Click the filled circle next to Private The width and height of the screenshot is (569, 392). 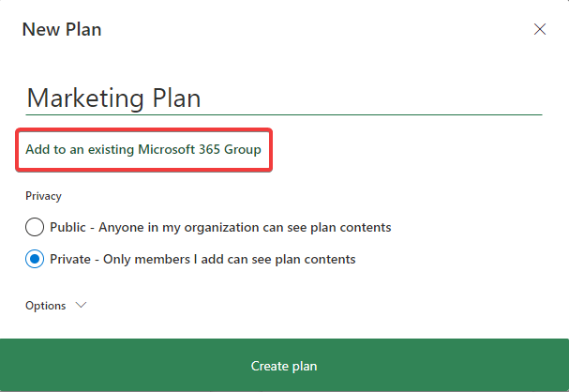(x=35, y=259)
